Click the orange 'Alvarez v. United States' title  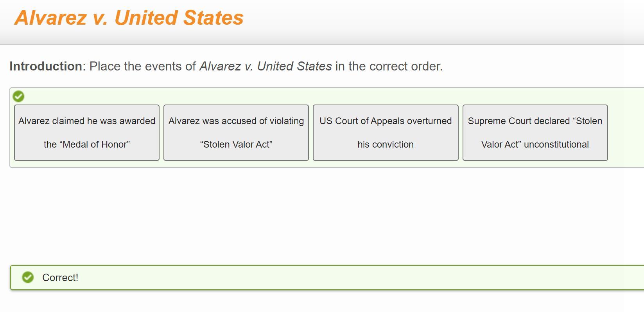pos(129,18)
